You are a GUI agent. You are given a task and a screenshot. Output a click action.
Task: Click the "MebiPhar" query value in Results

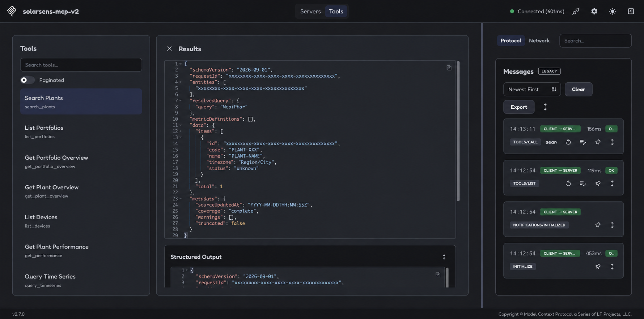234,107
